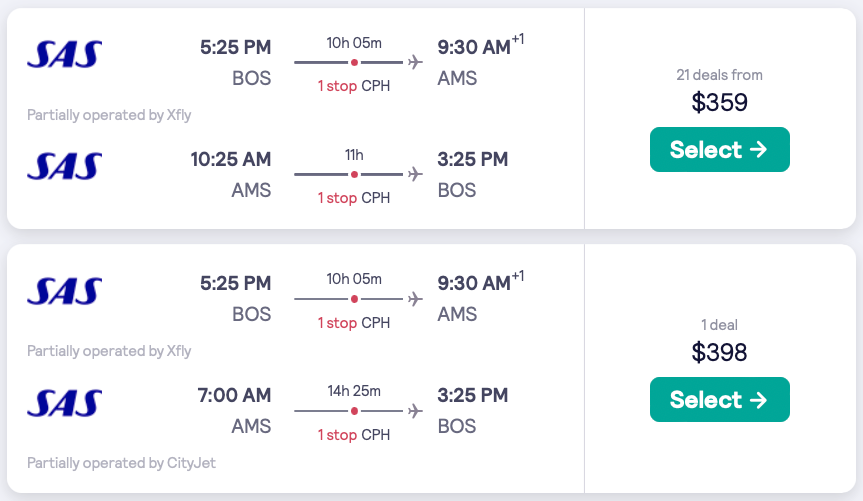Click the 10:25 AM departure time
This screenshot has width=863, height=501.
231,159
